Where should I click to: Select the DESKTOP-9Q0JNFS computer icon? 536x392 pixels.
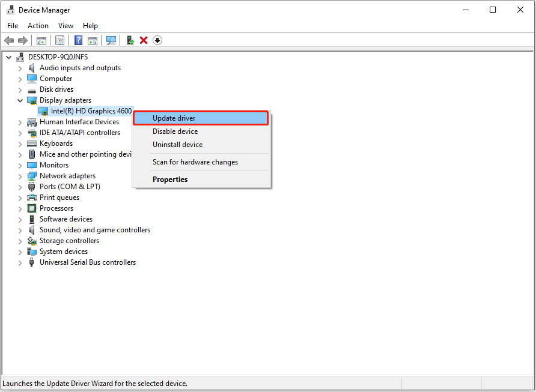point(20,57)
